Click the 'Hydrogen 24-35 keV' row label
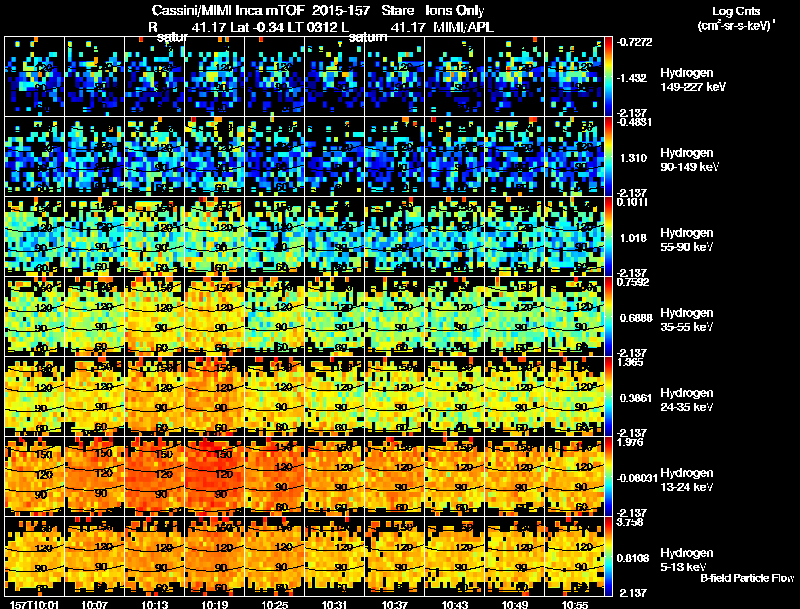The height and width of the screenshot is (609, 800). 686,400
